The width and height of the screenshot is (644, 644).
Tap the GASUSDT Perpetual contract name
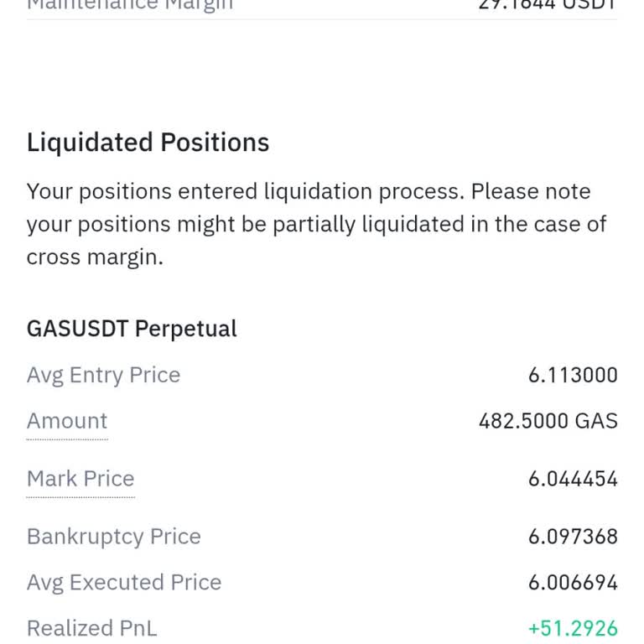[x=132, y=329]
